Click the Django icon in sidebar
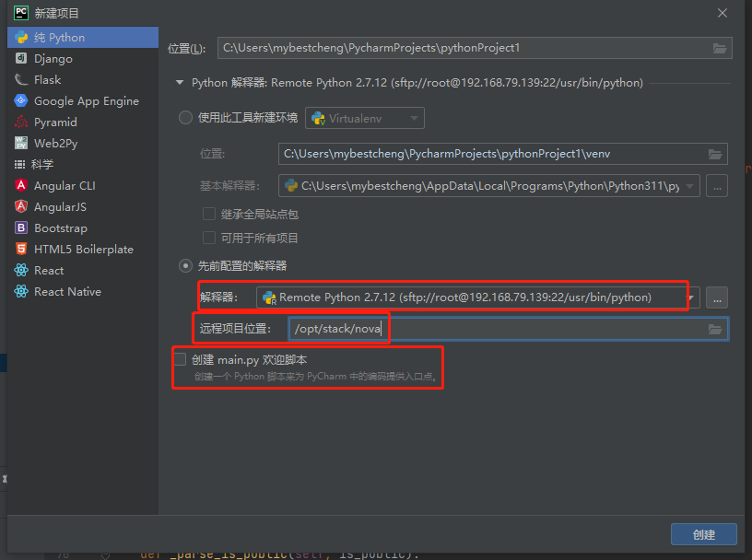 [21, 58]
